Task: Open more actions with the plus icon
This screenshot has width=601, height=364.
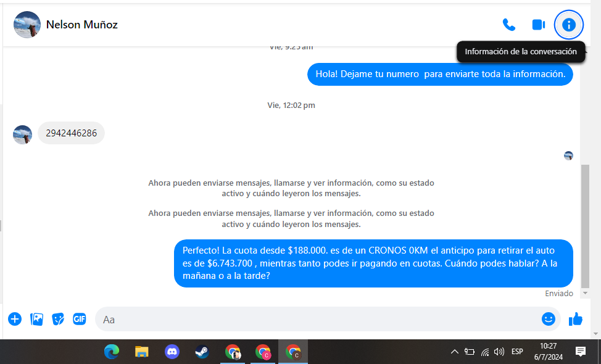Action: (x=15, y=319)
